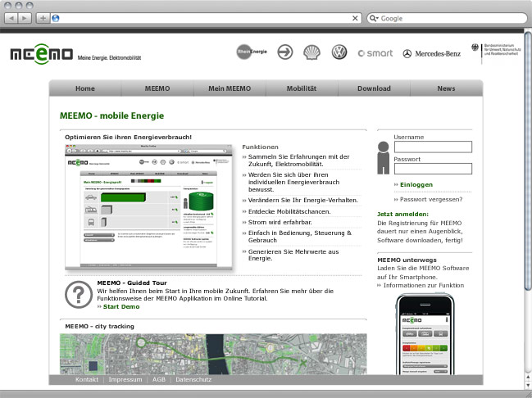Image resolution: width=532 pixels, height=398 pixels.
Task: Open the Google search dropdown magnifier
Action: [x=374, y=17]
